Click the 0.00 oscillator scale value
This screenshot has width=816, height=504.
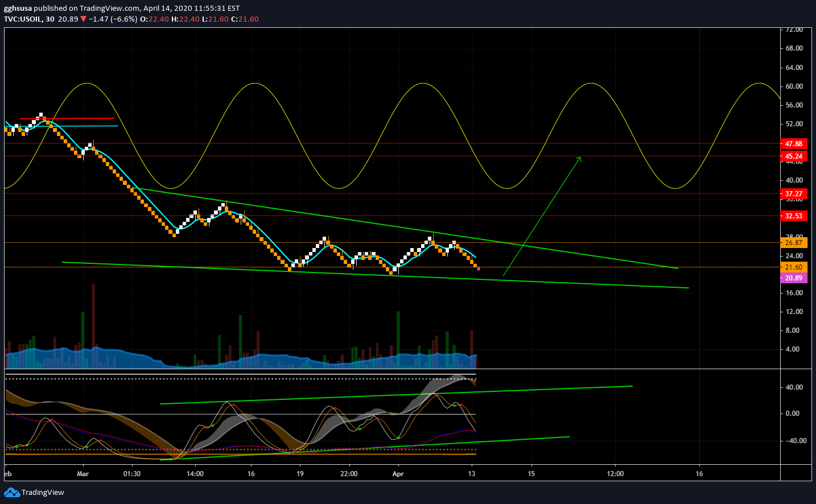[x=793, y=414]
